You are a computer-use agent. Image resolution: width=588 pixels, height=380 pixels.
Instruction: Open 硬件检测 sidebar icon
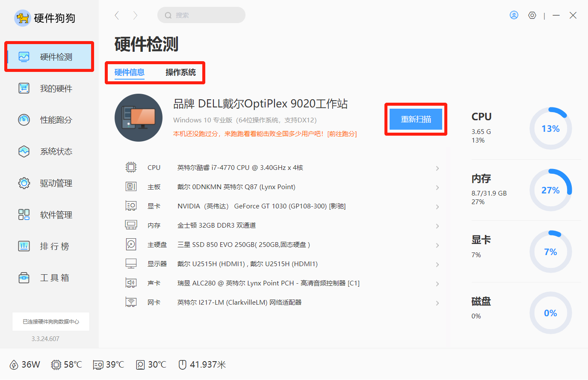coord(24,57)
